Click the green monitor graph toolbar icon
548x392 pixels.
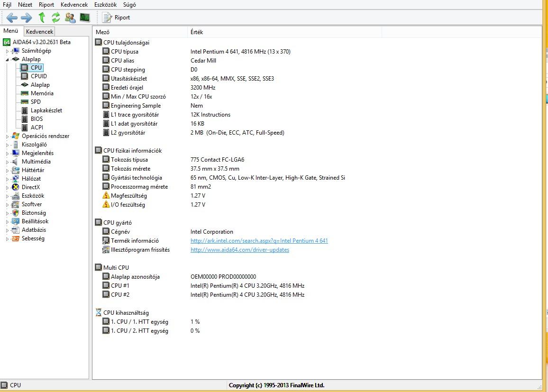click(x=85, y=18)
